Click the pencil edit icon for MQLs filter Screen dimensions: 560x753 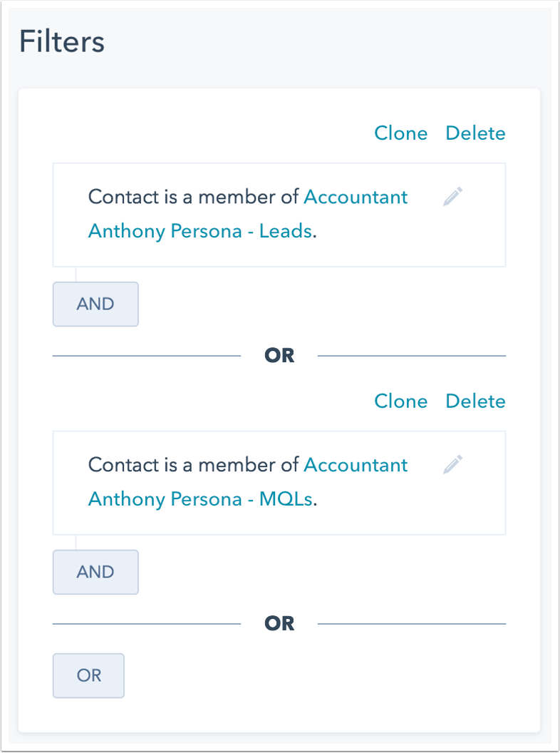click(452, 464)
